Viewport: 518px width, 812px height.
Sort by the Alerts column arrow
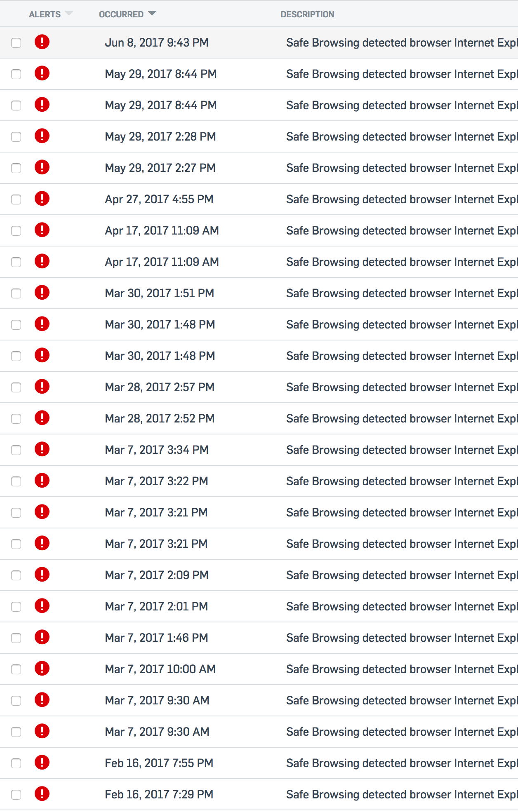tap(69, 13)
